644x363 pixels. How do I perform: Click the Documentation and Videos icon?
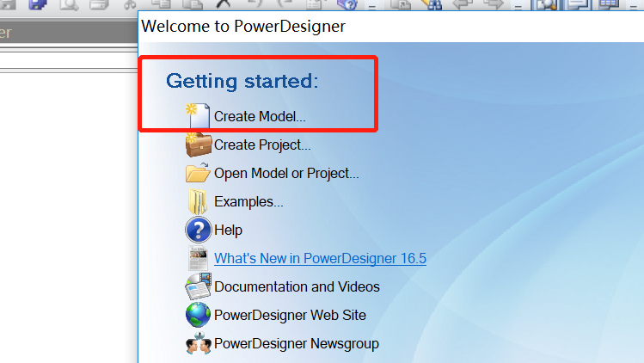click(199, 286)
